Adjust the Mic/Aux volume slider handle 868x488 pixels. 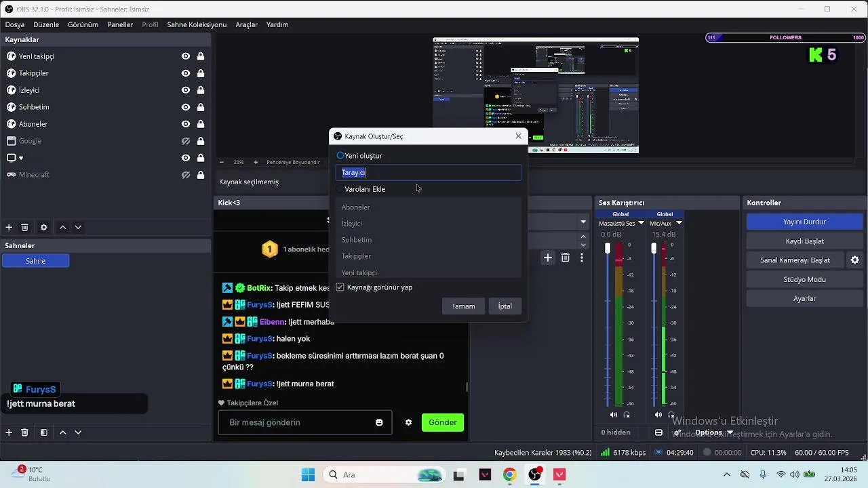point(654,249)
